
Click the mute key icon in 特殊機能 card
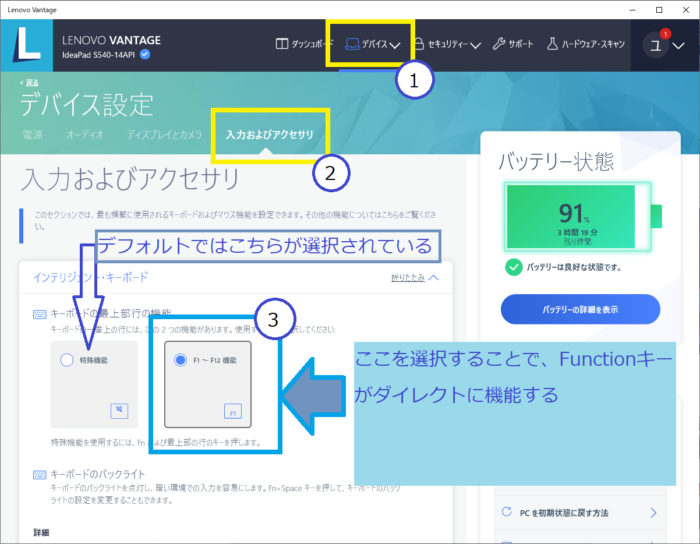119,411
